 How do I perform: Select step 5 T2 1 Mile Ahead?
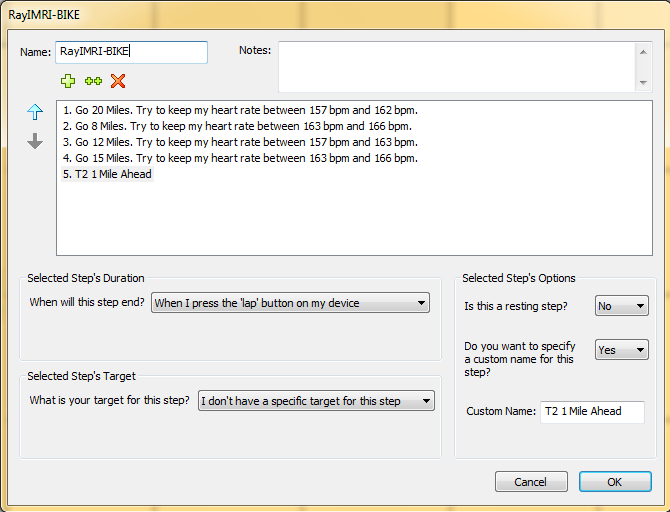[107, 174]
